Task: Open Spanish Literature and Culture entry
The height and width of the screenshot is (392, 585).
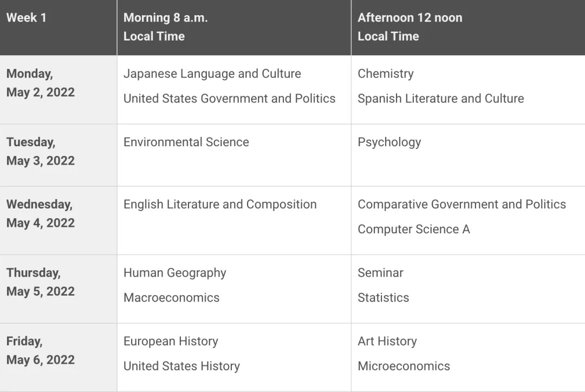Action: click(440, 99)
